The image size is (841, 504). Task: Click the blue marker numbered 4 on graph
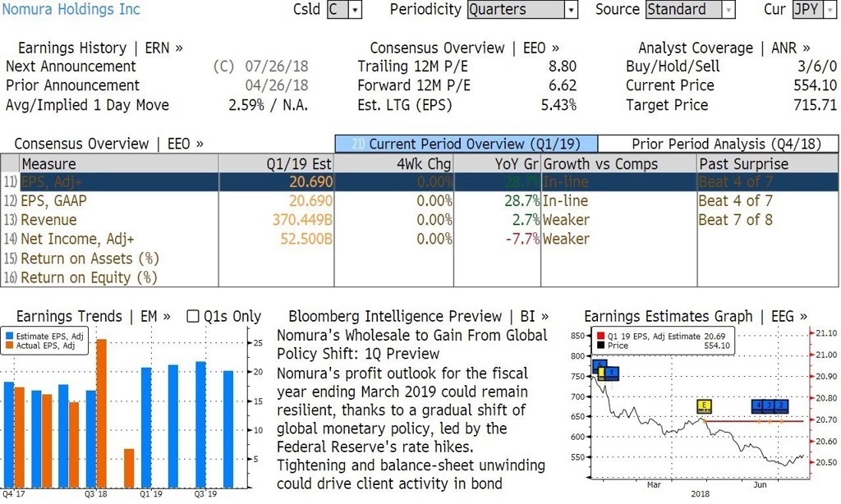coord(758,405)
